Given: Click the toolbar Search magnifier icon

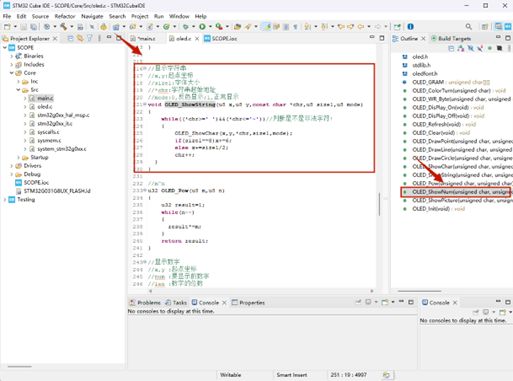Looking at the screenshot, I should 469,26.
